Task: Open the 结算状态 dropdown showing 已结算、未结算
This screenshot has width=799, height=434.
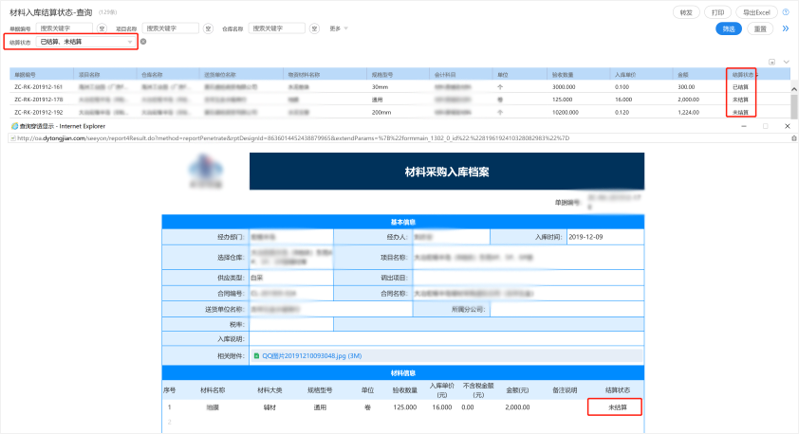Action: pyautogui.click(x=86, y=42)
